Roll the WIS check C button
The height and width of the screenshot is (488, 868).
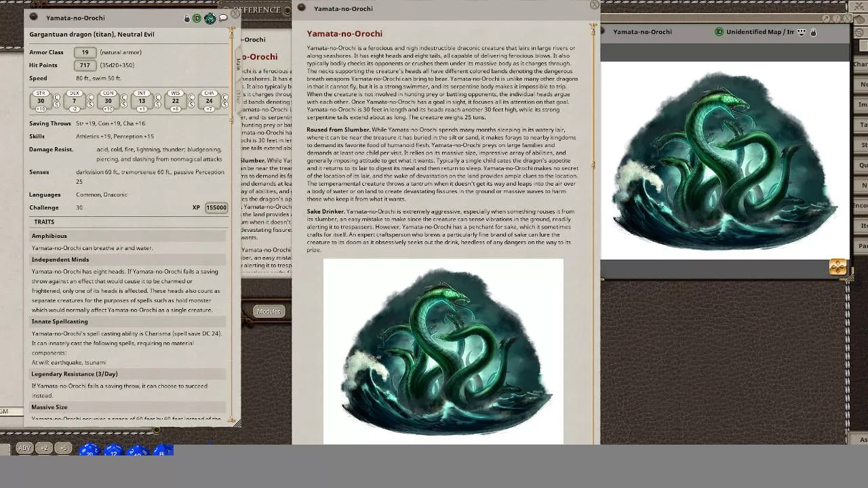pos(191,97)
